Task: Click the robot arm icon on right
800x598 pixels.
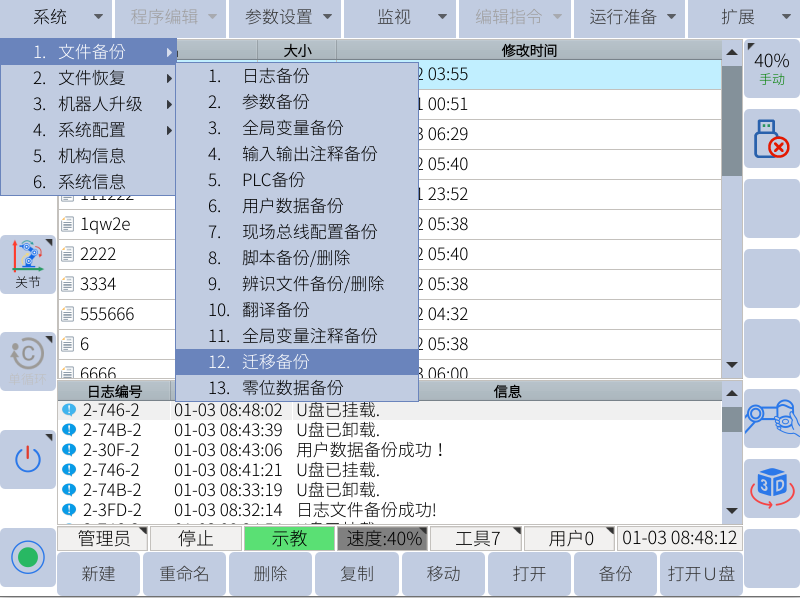Action: point(771,418)
